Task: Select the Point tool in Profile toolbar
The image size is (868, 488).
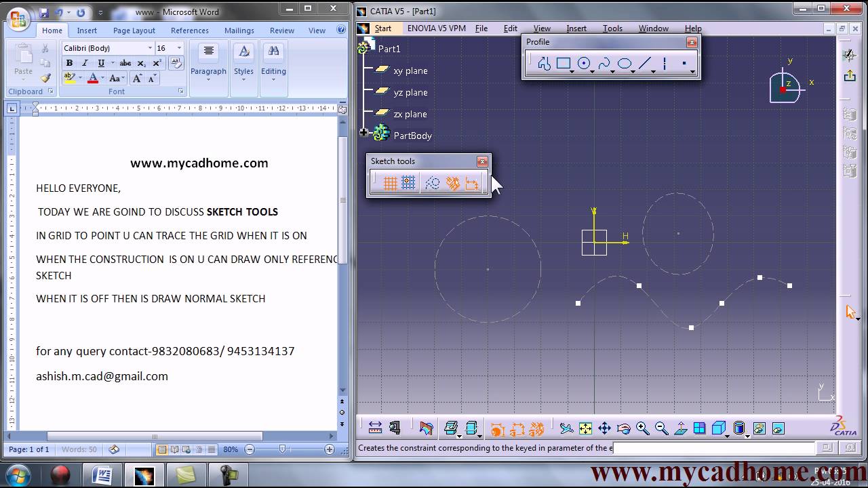Action: tap(684, 64)
